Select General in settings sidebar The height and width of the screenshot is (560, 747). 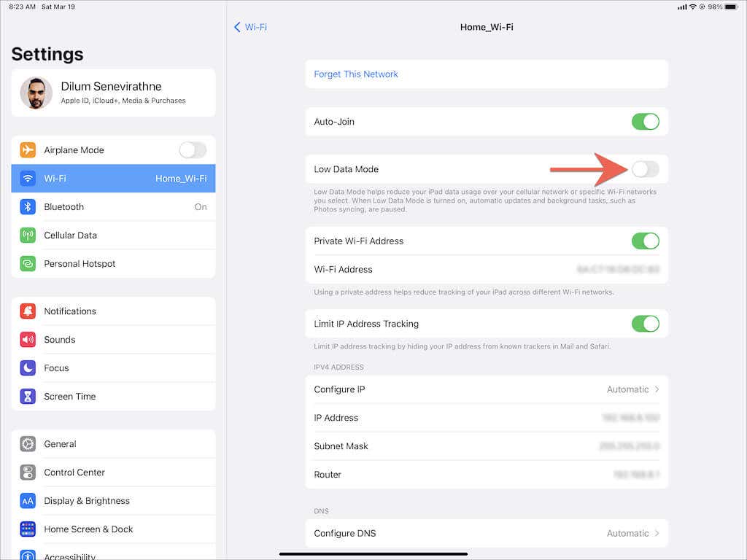click(113, 444)
